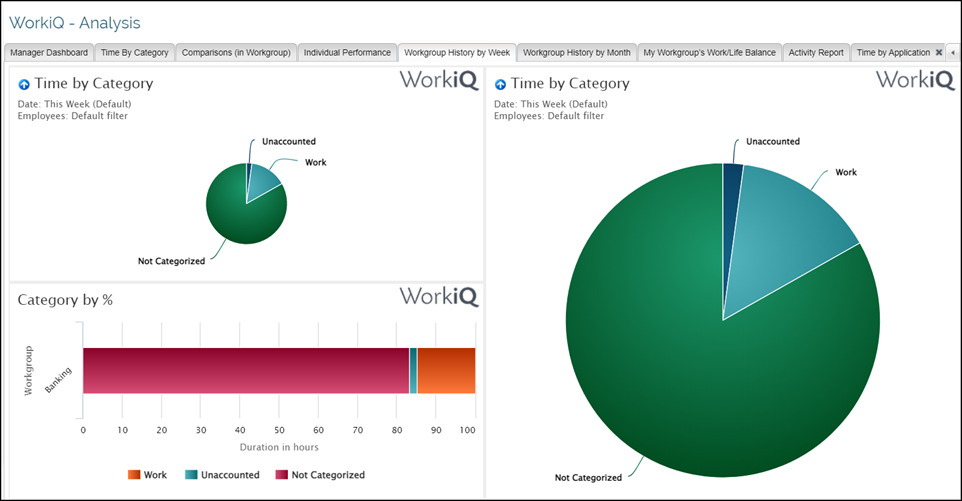Click WorkiQ logo in the right pie chart panel
Image resolution: width=962 pixels, height=501 pixels.
pyautogui.click(x=915, y=81)
